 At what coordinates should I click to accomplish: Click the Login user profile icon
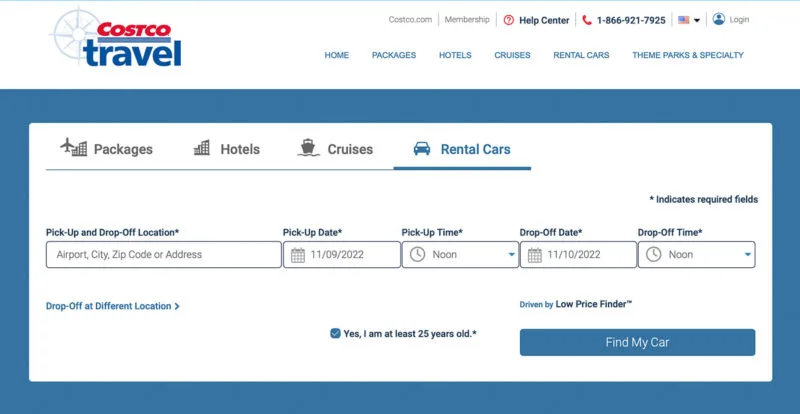(719, 19)
